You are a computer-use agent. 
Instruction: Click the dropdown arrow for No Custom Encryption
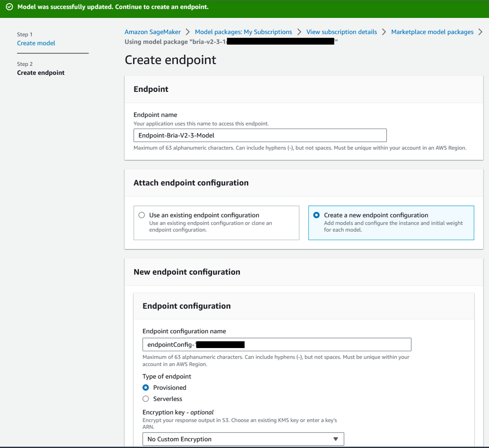pyautogui.click(x=336, y=439)
